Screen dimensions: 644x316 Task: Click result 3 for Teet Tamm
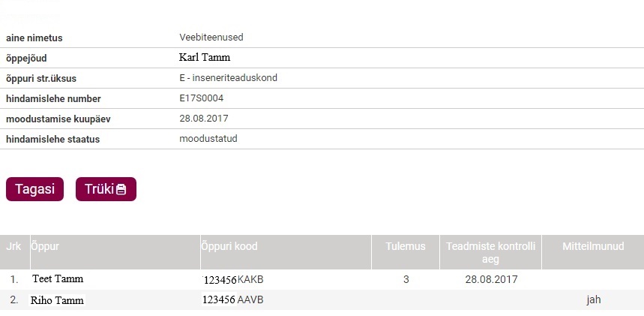[406, 280]
